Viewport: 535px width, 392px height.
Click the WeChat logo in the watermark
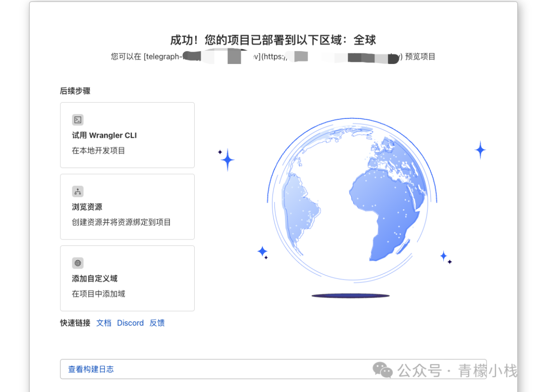(x=382, y=370)
